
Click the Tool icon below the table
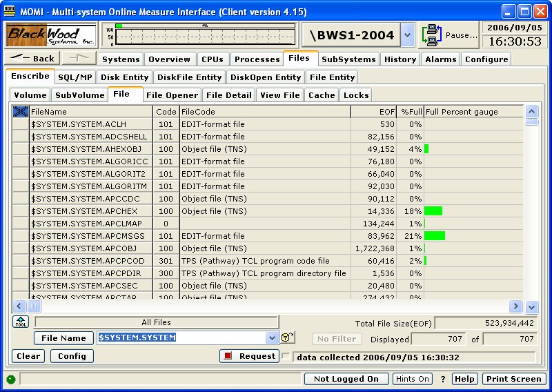point(21,322)
